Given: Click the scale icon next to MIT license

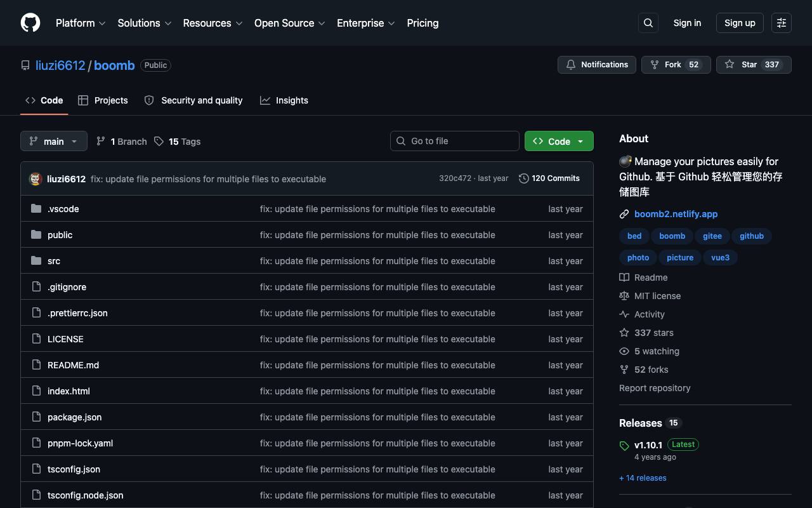Looking at the screenshot, I should 624,296.
